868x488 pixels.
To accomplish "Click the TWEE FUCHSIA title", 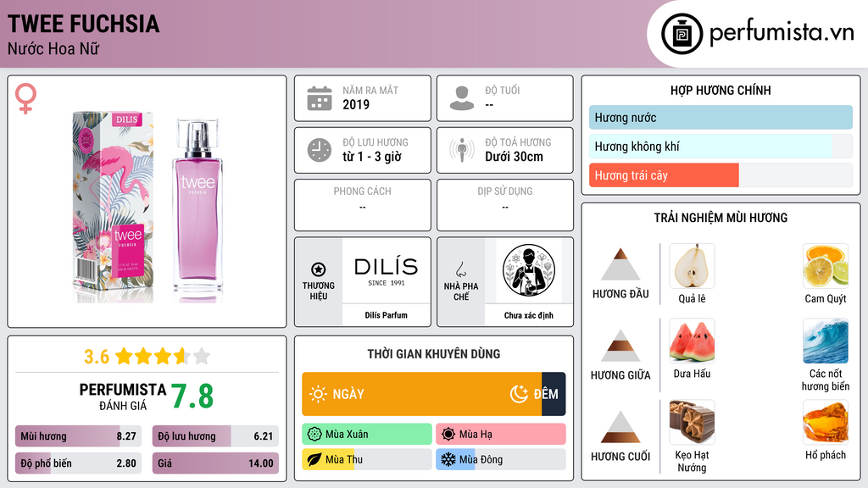I will [84, 24].
